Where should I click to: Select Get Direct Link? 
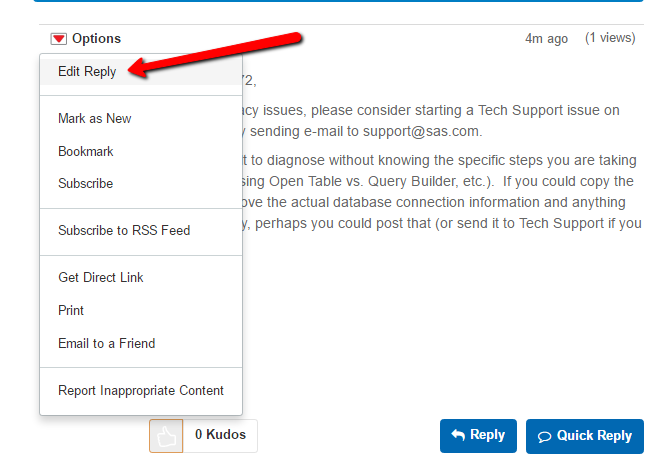[99, 278]
